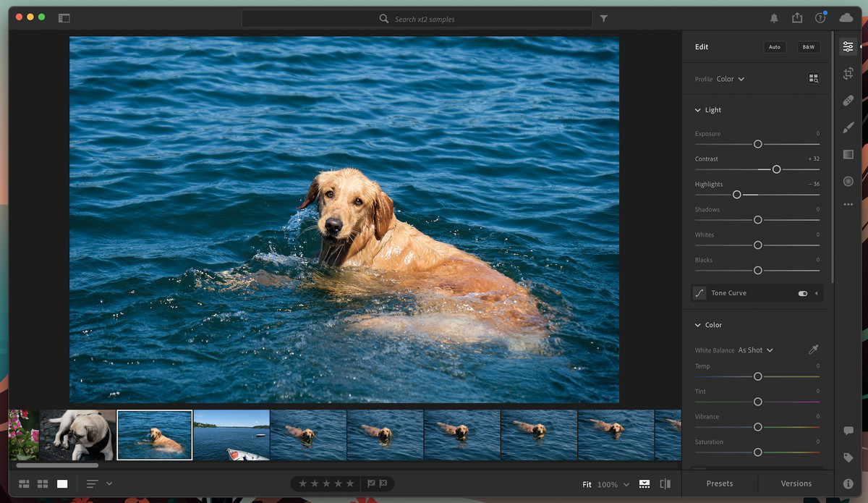Image resolution: width=868 pixels, height=503 pixels.
Task: Open the profile browser grid icon
Action: click(x=814, y=77)
